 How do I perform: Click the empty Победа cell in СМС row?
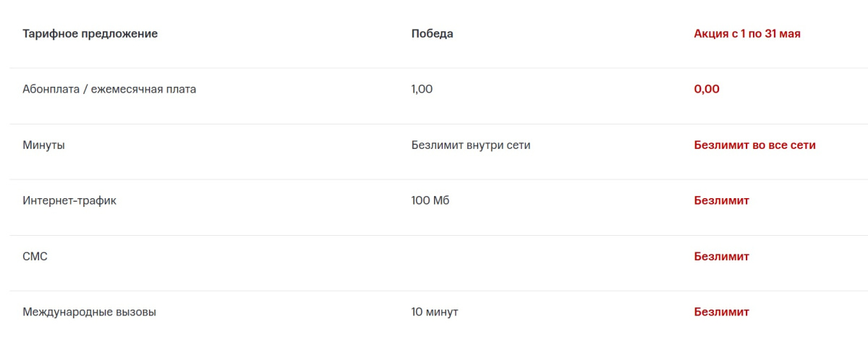pos(470,256)
